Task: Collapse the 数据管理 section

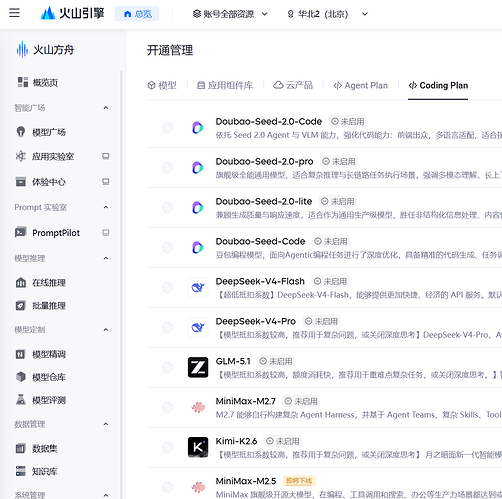Action: pyautogui.click(x=106, y=424)
